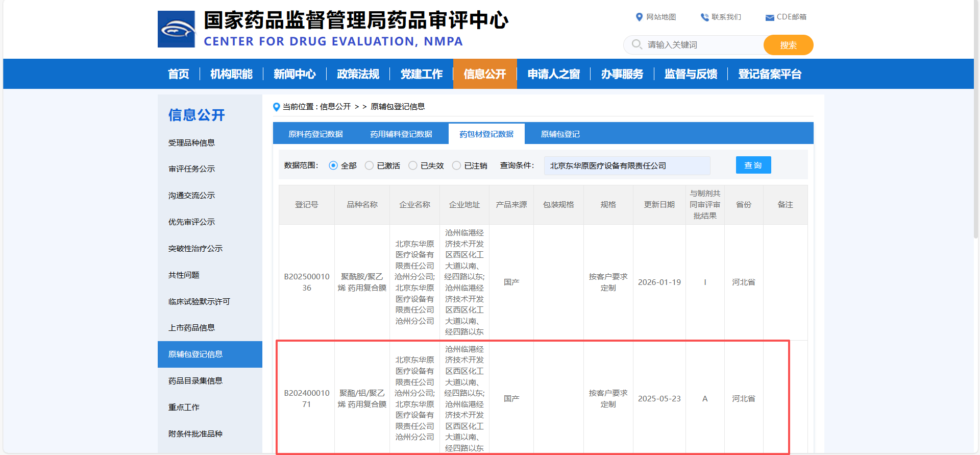Viewport: 980px width, 455px height.
Task: Click the CDE mailbox envelope icon
Action: pos(770,17)
